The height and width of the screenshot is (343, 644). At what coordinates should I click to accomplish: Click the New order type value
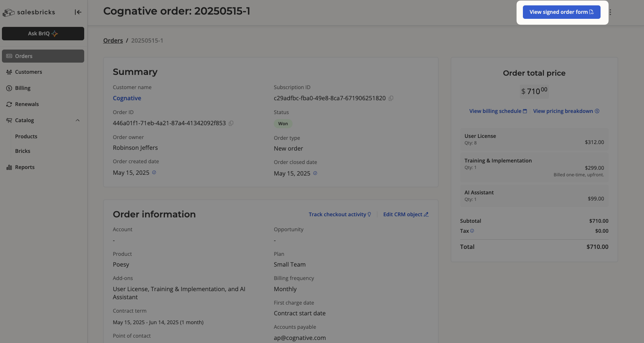(x=288, y=149)
